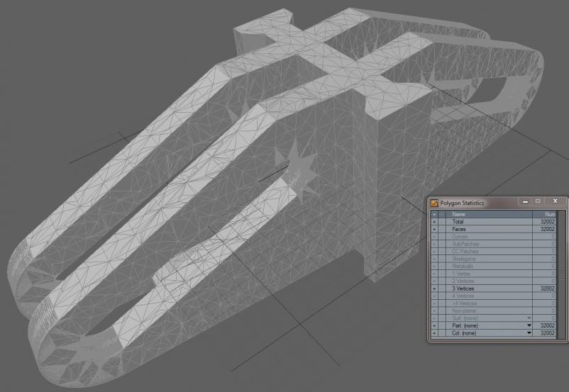Close the Polygon Statistics panel
Screen dimensions: 569x392
coord(554,202)
